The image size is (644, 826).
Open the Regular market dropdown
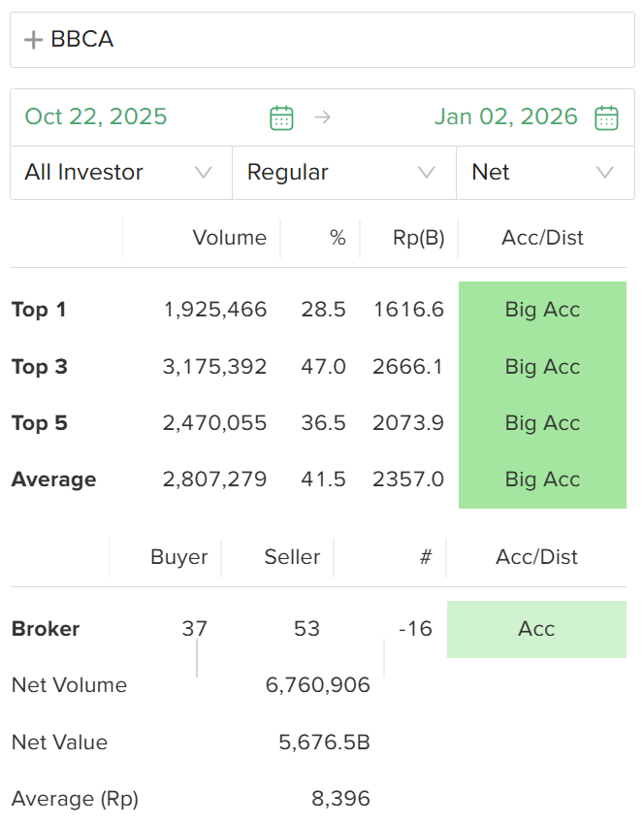(x=343, y=173)
